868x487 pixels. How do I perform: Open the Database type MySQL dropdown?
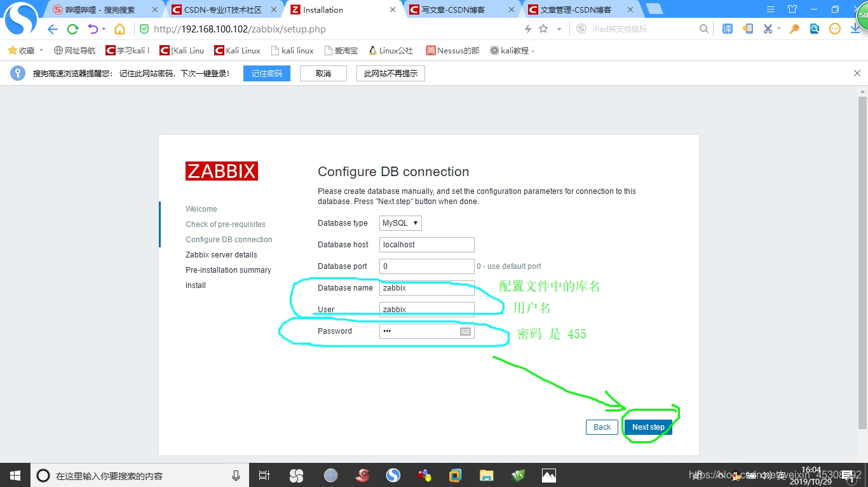400,223
